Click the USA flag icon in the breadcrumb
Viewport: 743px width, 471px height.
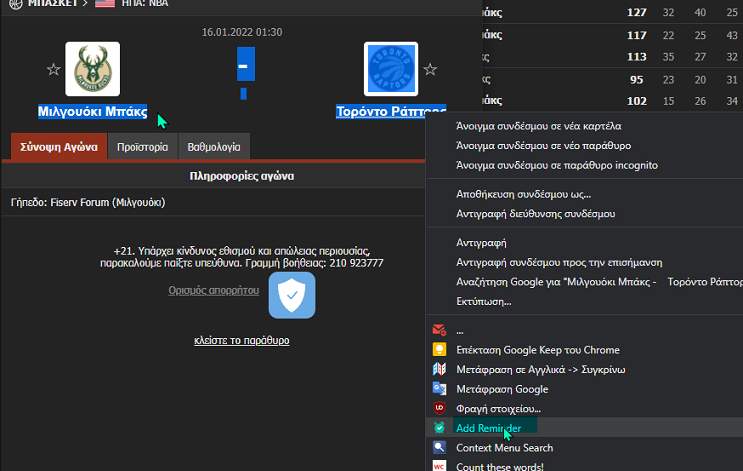(x=105, y=3)
